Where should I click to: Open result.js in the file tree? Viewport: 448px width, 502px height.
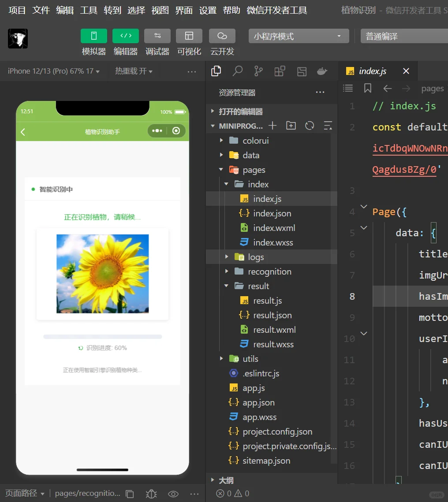[x=272, y=301]
